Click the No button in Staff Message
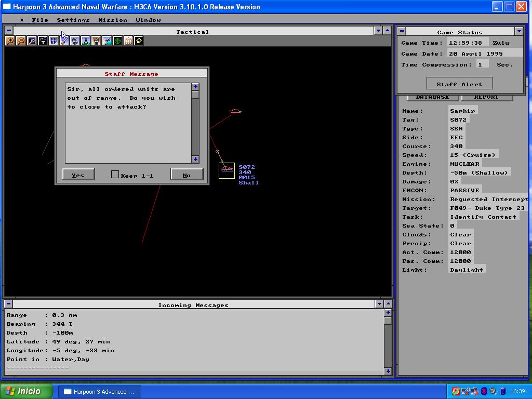532x399 pixels. [x=187, y=175]
